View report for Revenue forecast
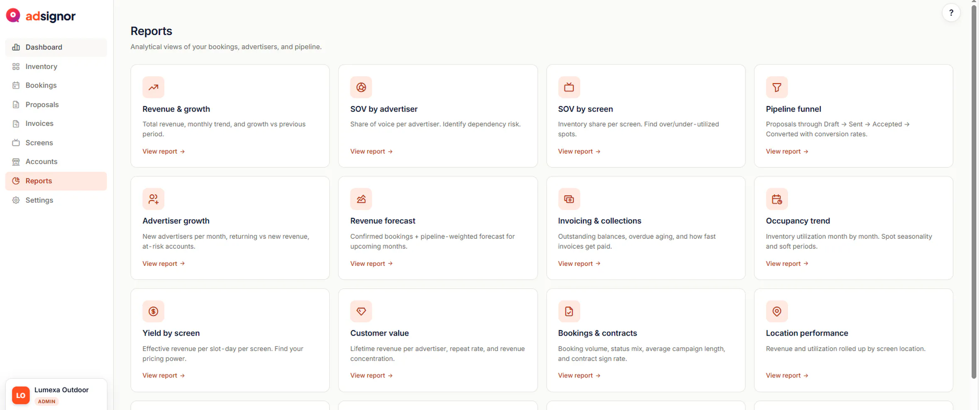Image resolution: width=980 pixels, height=410 pixels. point(371,263)
